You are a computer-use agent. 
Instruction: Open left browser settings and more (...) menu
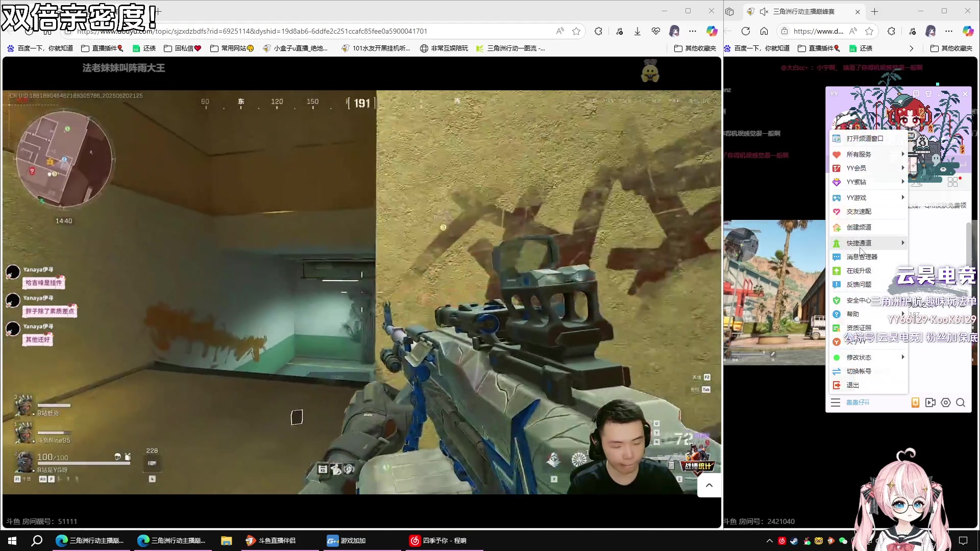click(693, 31)
